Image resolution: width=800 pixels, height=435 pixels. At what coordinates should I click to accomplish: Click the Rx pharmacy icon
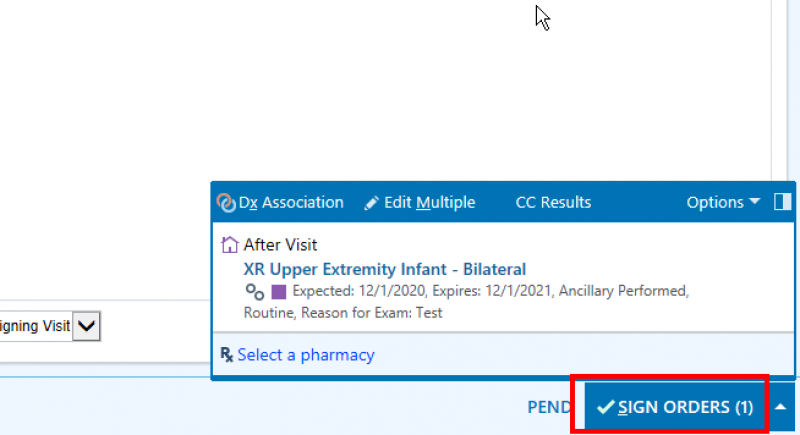point(227,354)
